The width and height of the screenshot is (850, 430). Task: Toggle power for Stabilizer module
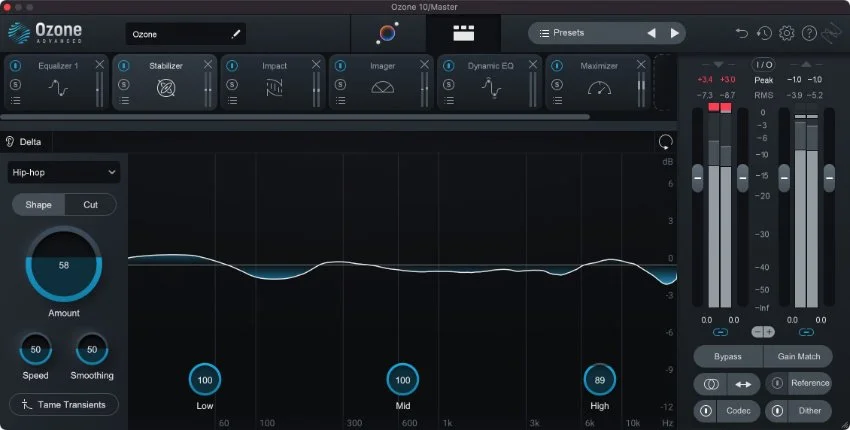click(x=124, y=66)
